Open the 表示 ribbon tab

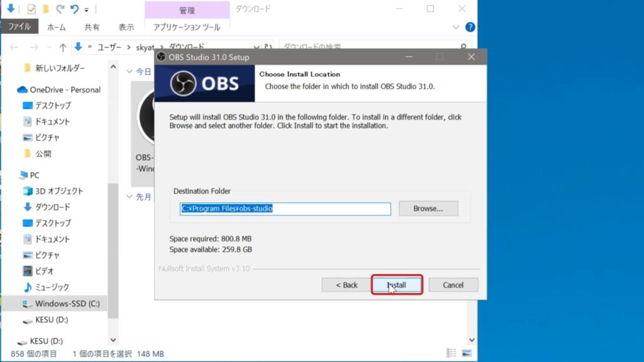point(126,27)
